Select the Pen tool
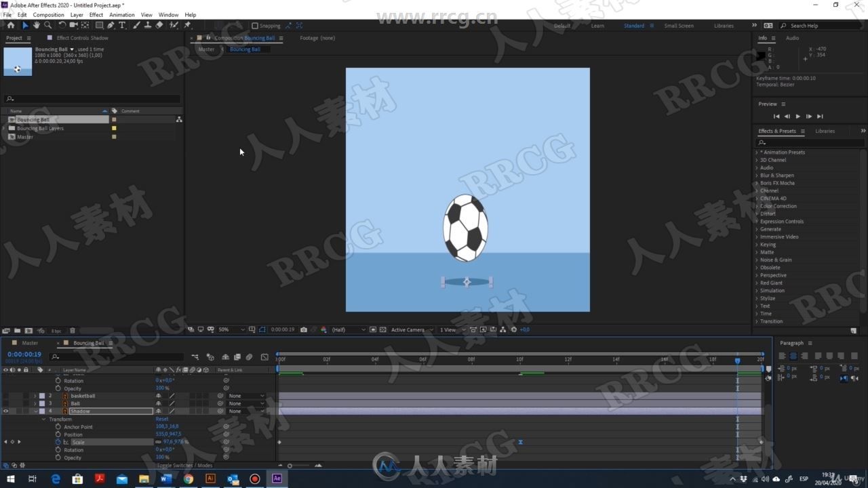 coord(111,25)
